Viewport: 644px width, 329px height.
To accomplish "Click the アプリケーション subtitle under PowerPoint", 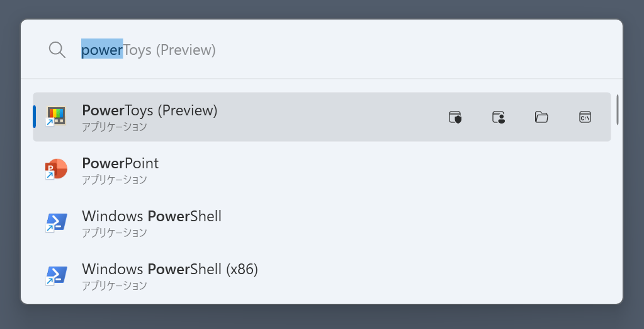I will (115, 180).
